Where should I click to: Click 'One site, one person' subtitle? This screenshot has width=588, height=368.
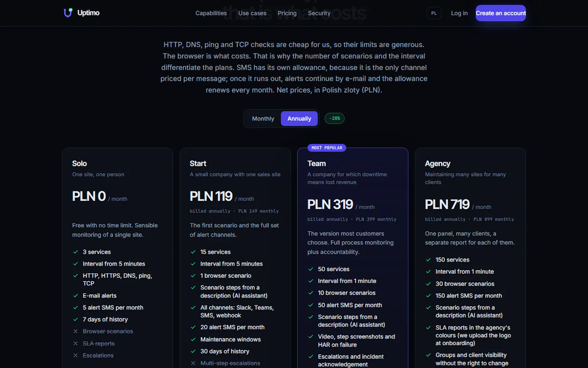[x=98, y=174]
